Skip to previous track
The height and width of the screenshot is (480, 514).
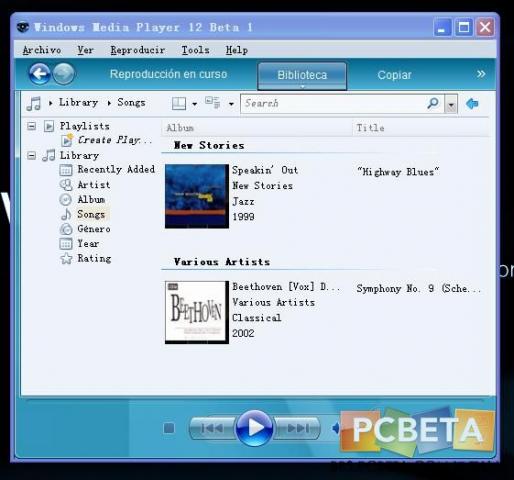coord(212,428)
